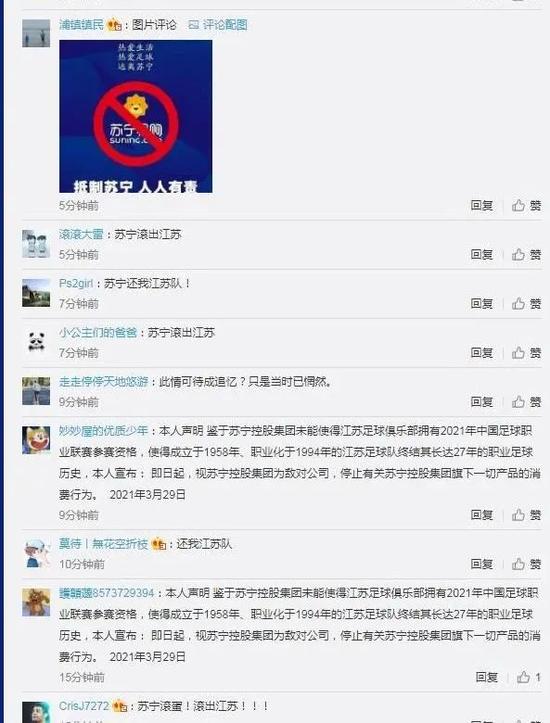Open the 评论配图 image link
The image size is (550, 723).
pyautogui.click(x=218, y=24)
